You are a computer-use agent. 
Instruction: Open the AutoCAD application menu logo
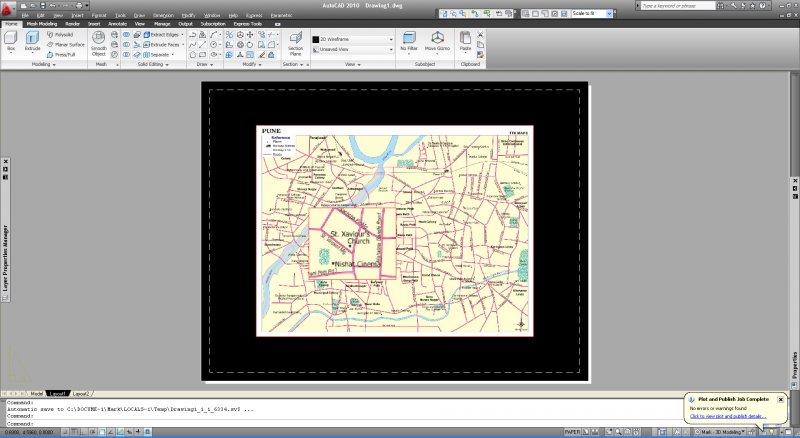click(8, 8)
